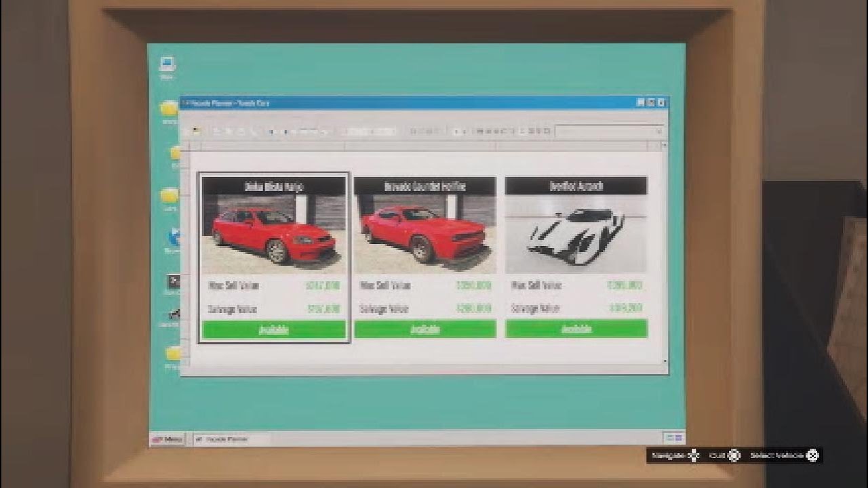Click Salvage Value label on Blista Kanjo card
The width and height of the screenshot is (868, 488).
[233, 309]
